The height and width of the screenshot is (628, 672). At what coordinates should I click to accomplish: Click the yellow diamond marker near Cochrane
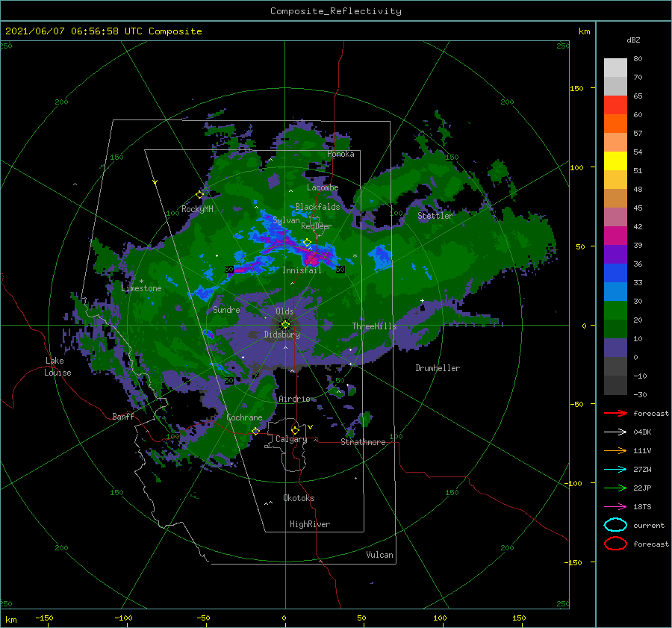coord(255,431)
